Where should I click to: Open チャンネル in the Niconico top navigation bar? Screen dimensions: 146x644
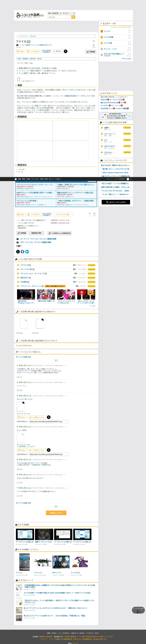point(35,179)
